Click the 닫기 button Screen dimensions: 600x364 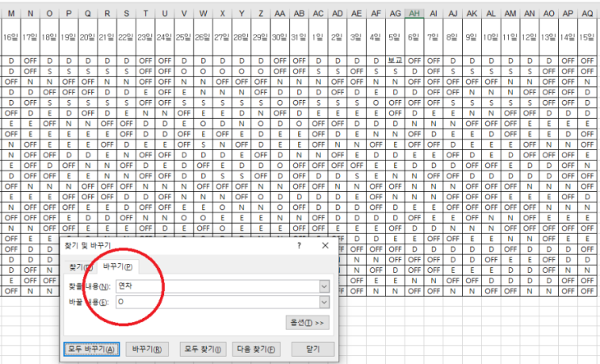tap(313, 349)
